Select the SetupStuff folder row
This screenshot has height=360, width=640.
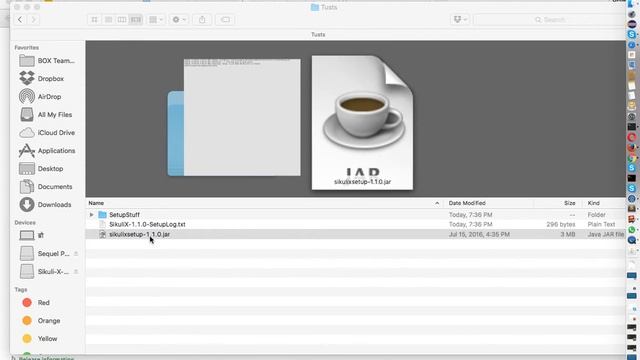(x=355, y=214)
